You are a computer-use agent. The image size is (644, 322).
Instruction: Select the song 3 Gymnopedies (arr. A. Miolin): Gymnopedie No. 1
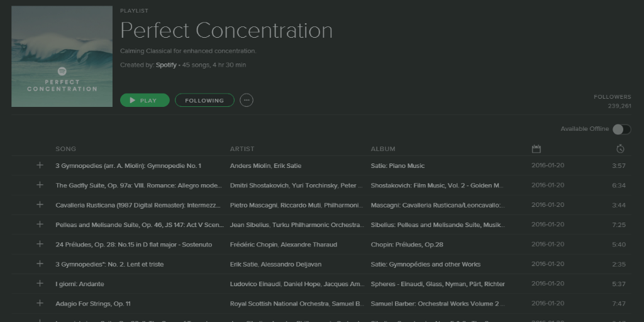point(128,166)
